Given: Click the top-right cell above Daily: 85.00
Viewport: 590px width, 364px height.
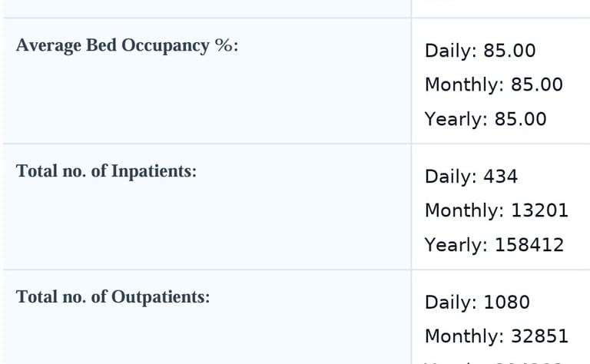Looking at the screenshot, I should (x=501, y=8).
